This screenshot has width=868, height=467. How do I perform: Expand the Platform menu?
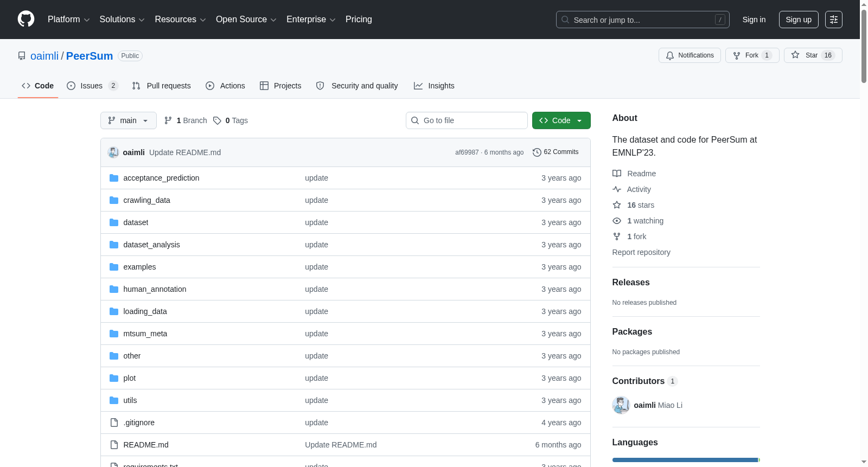[69, 20]
